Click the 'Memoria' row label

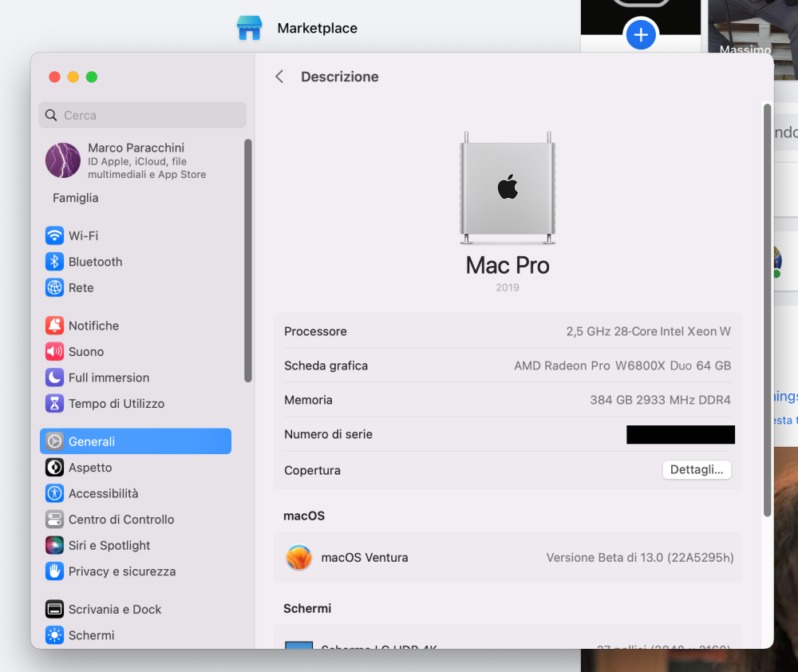pyautogui.click(x=308, y=400)
